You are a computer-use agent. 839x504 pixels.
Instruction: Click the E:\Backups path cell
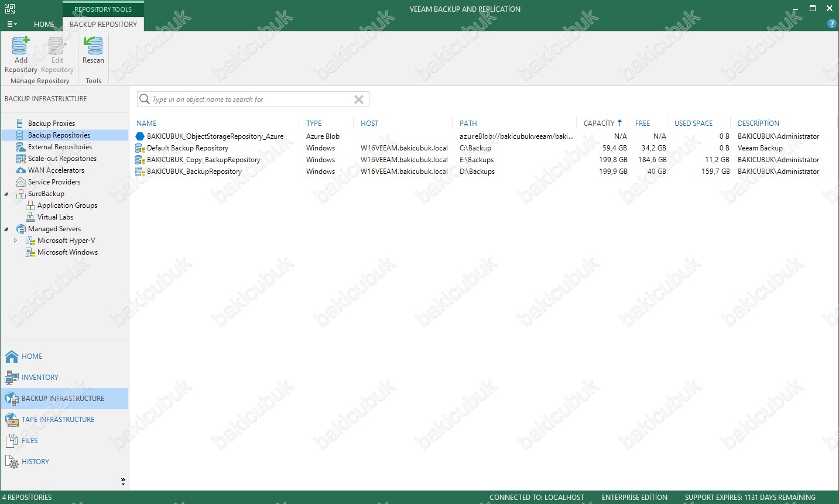coord(477,160)
